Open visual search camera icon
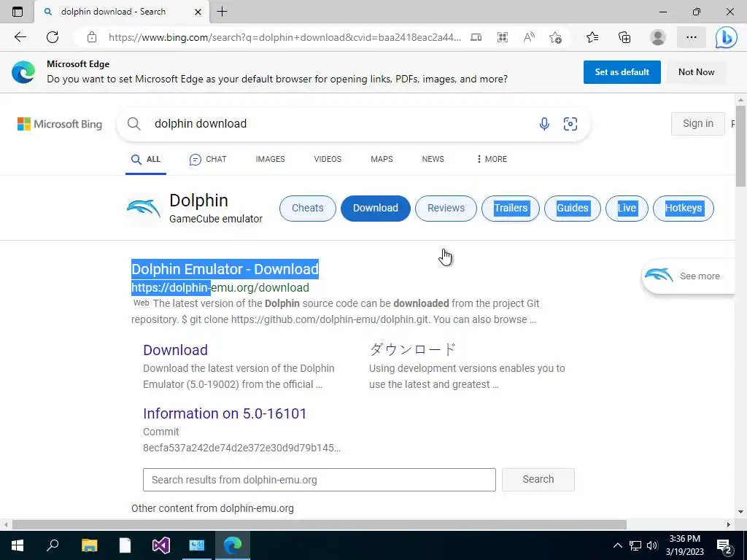This screenshot has height=560, width=747. point(570,124)
